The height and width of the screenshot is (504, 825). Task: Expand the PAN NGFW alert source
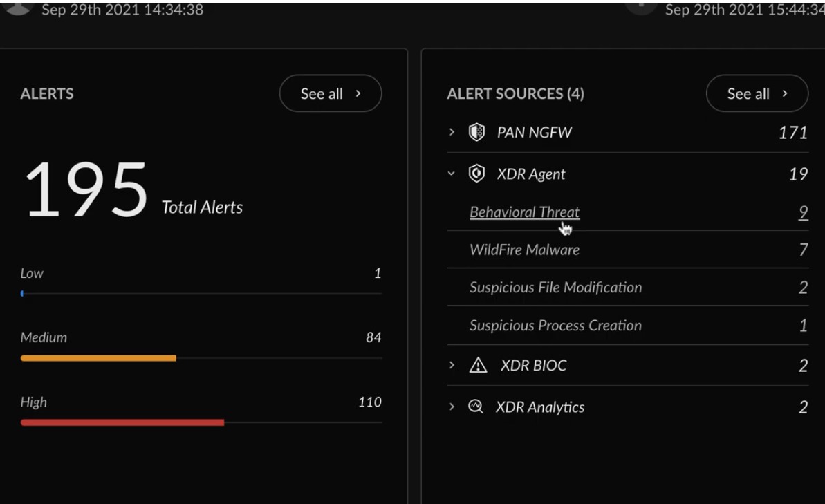coord(452,131)
